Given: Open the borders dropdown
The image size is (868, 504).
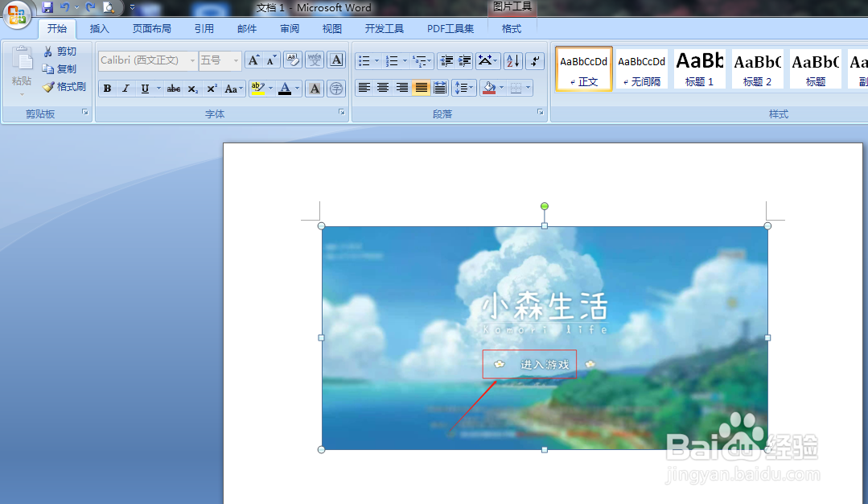Looking at the screenshot, I should tap(528, 88).
